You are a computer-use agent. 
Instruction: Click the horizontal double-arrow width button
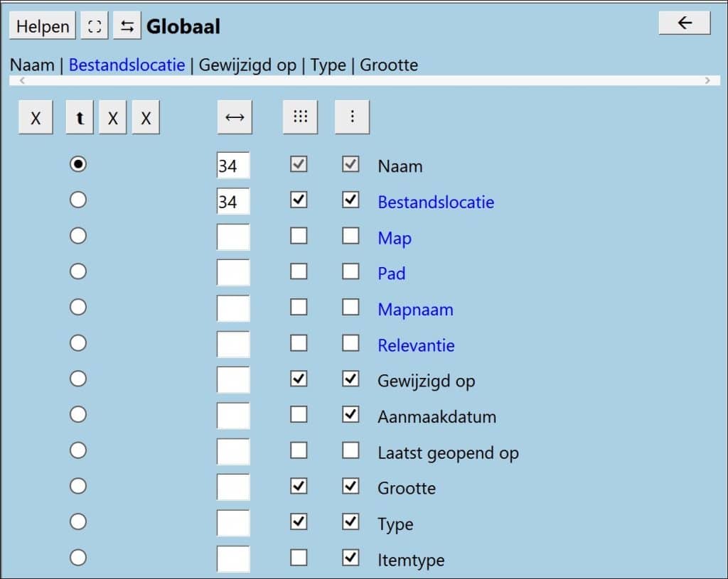click(235, 117)
